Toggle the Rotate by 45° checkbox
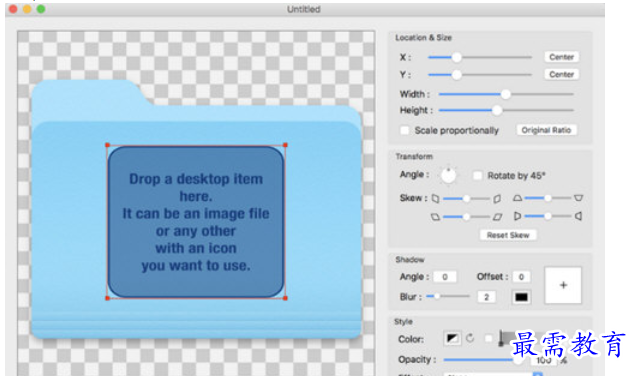Screen dimensions: 634x376 coord(478,175)
